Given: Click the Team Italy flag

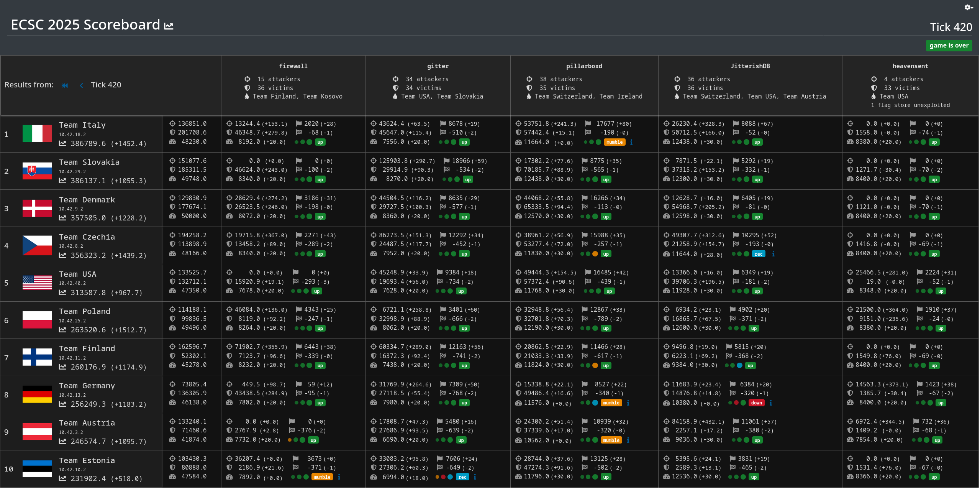Looking at the screenshot, I should tap(37, 134).
